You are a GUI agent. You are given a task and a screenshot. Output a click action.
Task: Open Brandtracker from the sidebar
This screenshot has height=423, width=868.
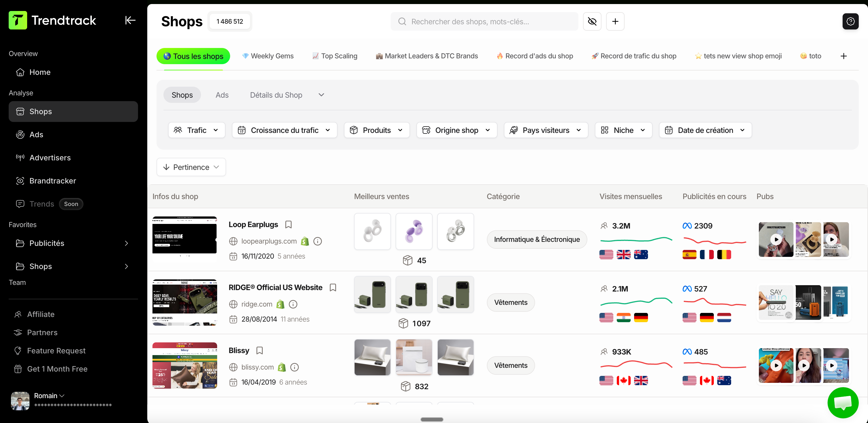click(53, 181)
